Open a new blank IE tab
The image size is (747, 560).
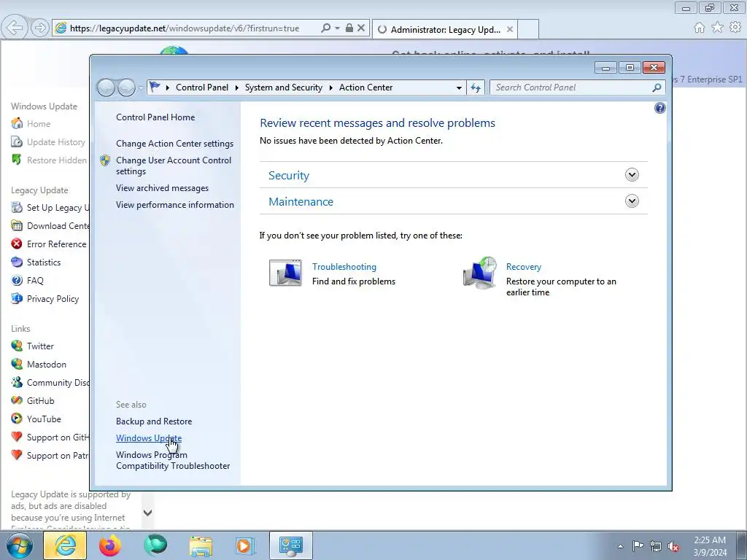pyautogui.click(x=528, y=29)
